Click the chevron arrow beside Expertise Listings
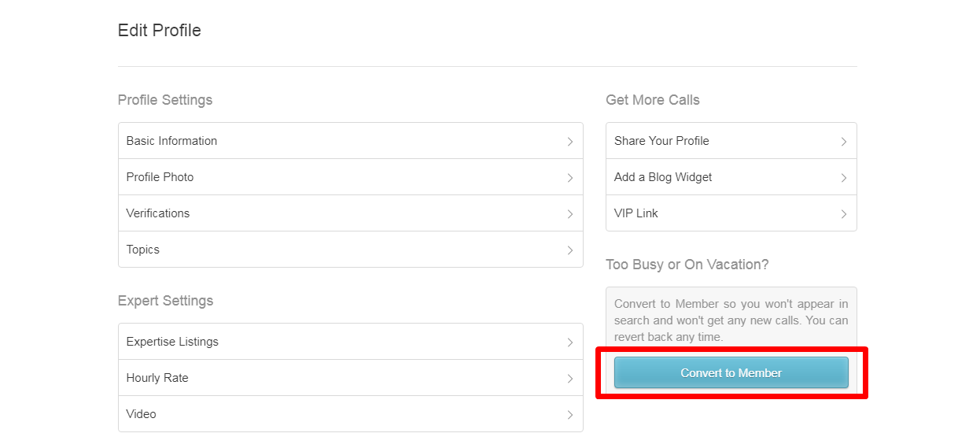Viewport: 980px width, 448px height. (570, 342)
